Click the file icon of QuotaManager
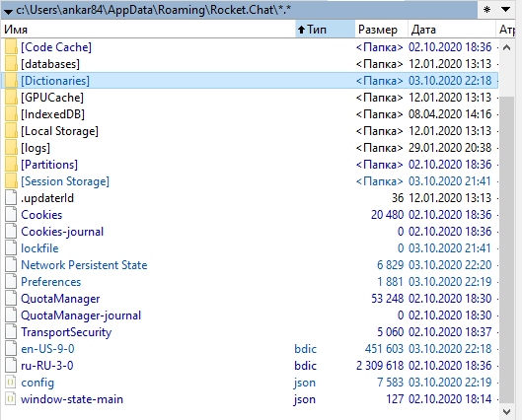 pos(11,299)
